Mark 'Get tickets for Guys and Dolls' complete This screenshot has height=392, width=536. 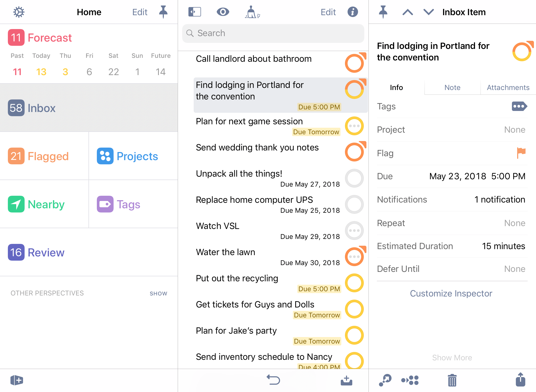354,309
